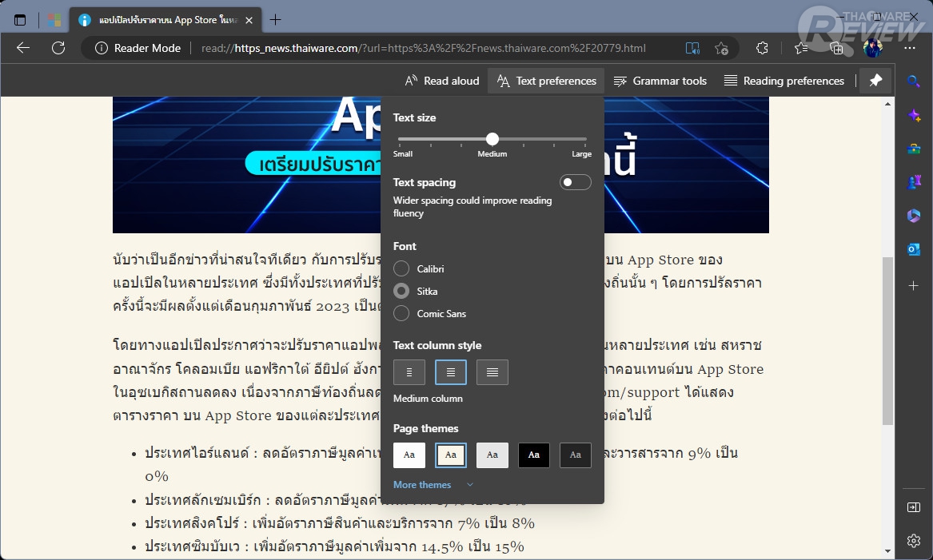Open the tab actions menu icon
933x560 pixels.
[20, 20]
